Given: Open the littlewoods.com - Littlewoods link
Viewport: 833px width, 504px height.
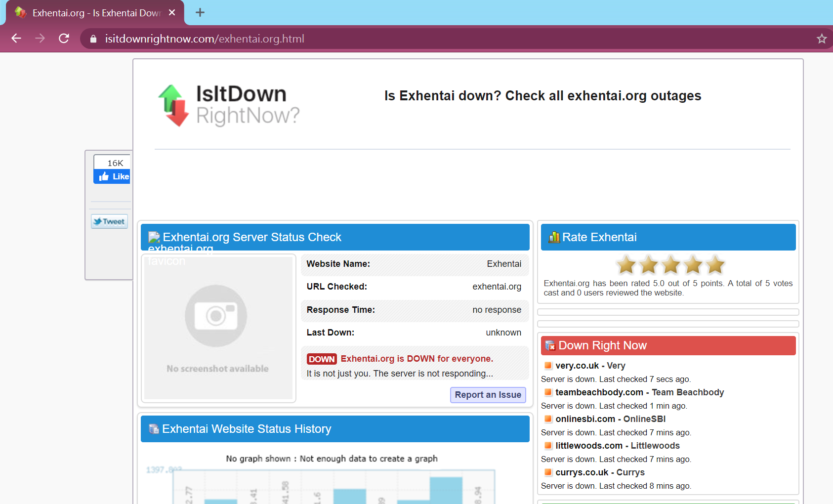Looking at the screenshot, I should click(x=618, y=446).
